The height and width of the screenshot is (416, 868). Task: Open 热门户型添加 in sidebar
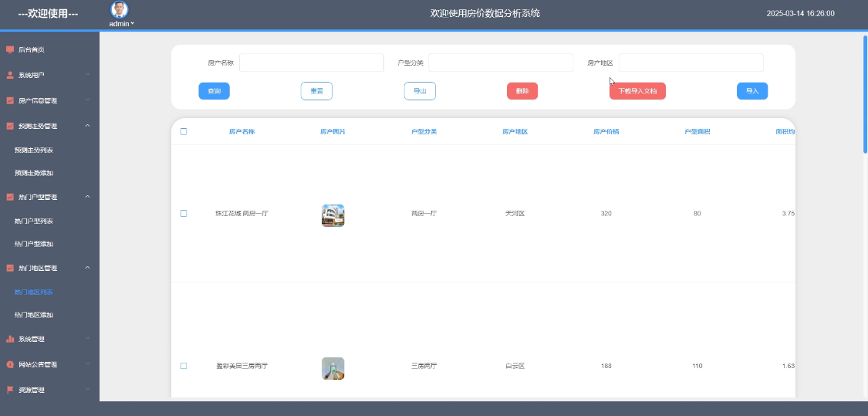coord(34,244)
